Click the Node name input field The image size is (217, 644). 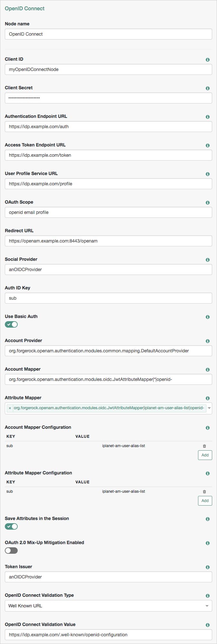[108, 34]
